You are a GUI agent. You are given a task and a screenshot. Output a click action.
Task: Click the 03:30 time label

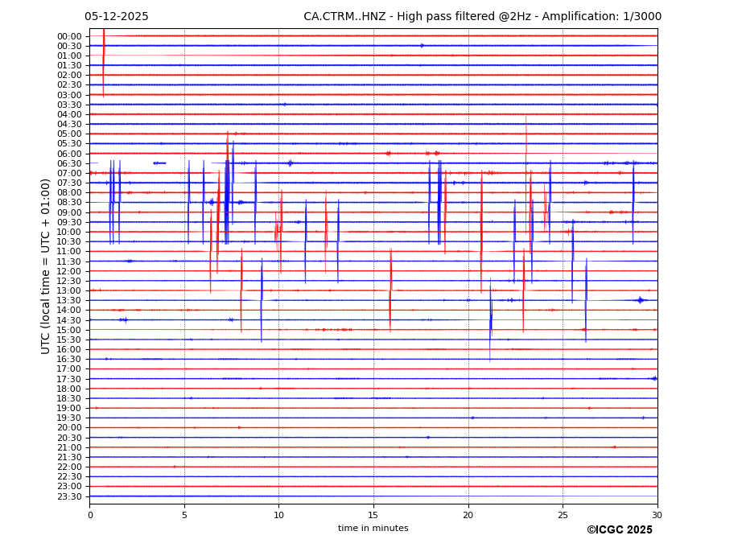(x=69, y=105)
